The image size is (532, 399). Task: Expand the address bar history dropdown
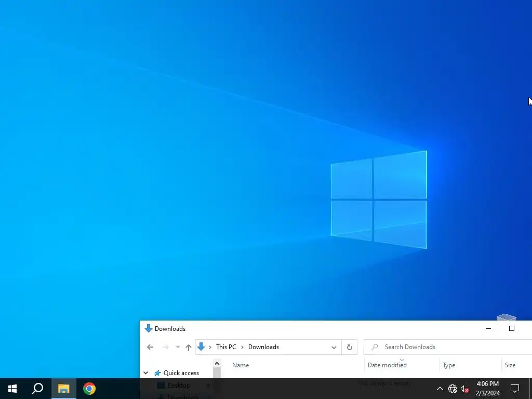(334, 347)
